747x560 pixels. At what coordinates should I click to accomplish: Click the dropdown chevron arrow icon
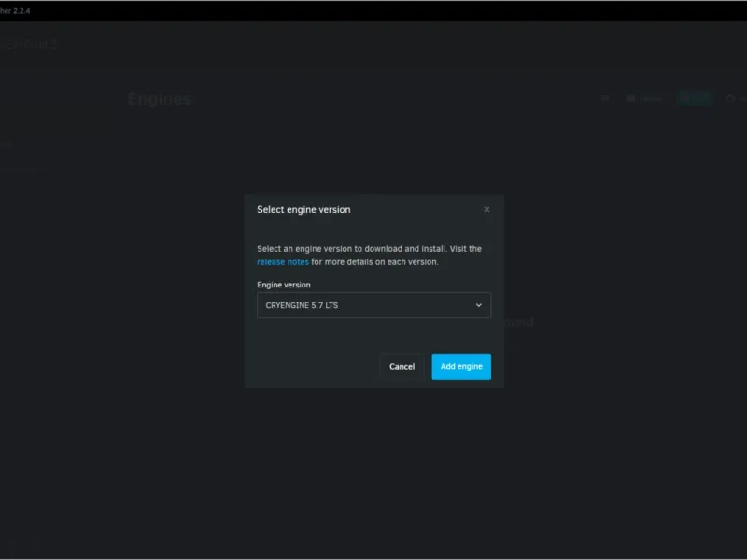[479, 305]
